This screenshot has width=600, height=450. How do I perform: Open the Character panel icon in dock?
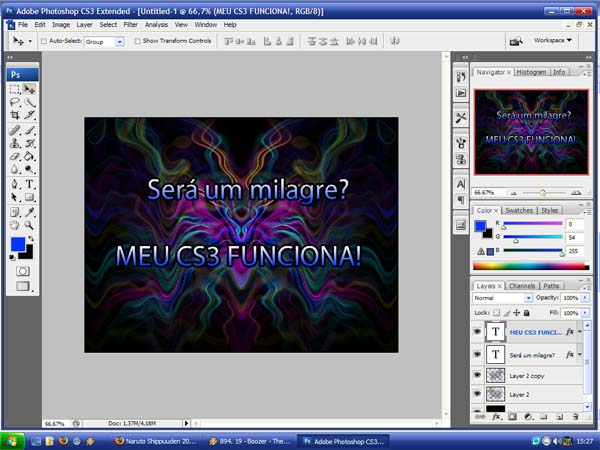461,184
